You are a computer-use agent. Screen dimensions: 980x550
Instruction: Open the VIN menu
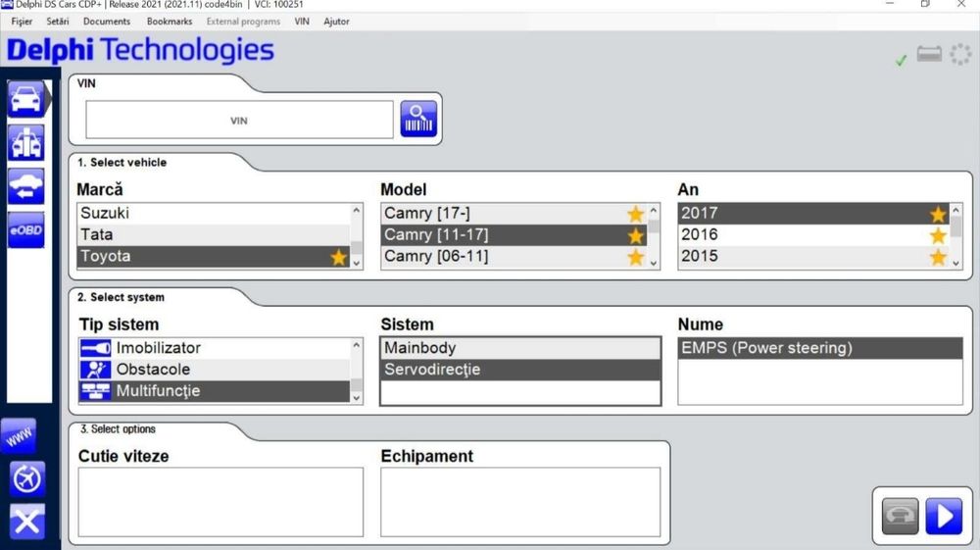point(302,22)
